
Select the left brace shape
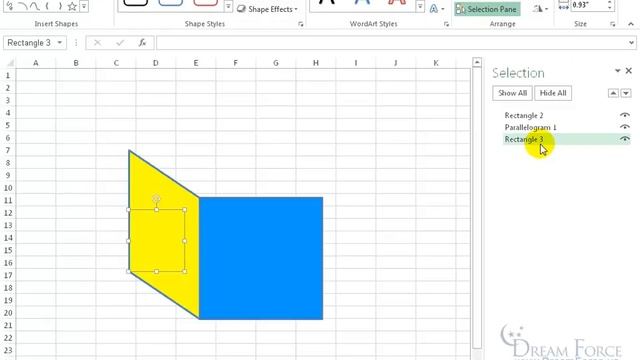[47, 6]
